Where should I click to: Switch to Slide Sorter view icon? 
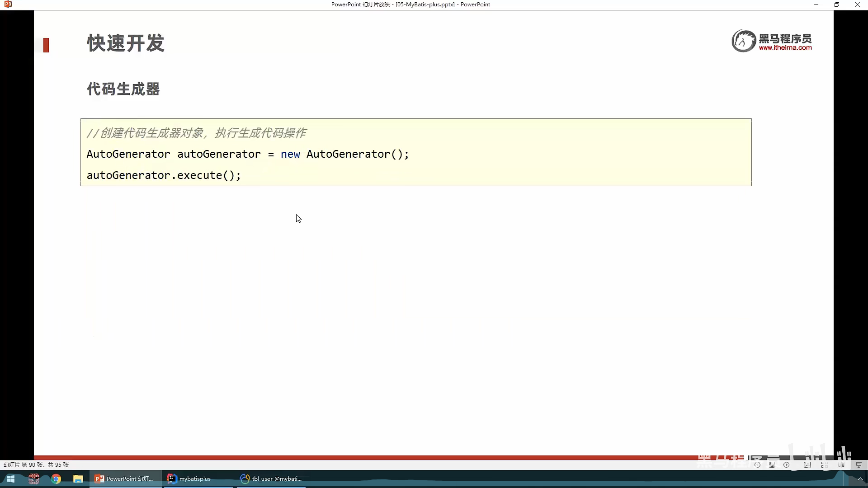(x=825, y=465)
